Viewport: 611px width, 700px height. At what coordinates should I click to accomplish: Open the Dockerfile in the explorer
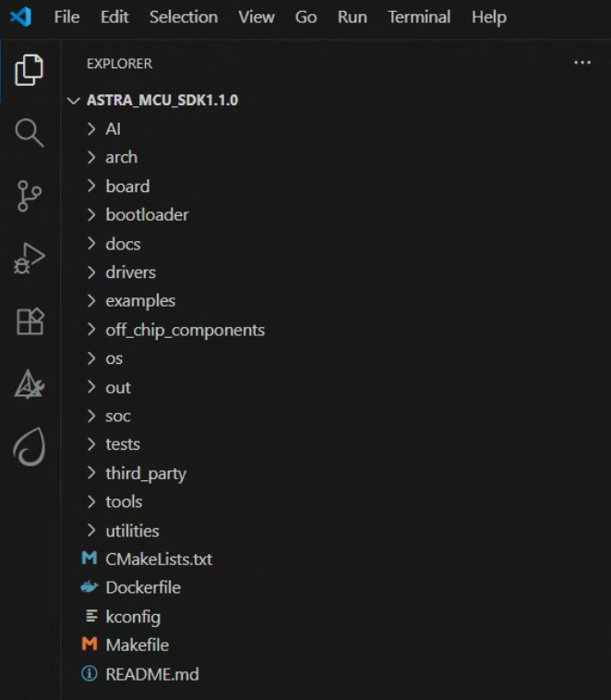pyautogui.click(x=143, y=587)
